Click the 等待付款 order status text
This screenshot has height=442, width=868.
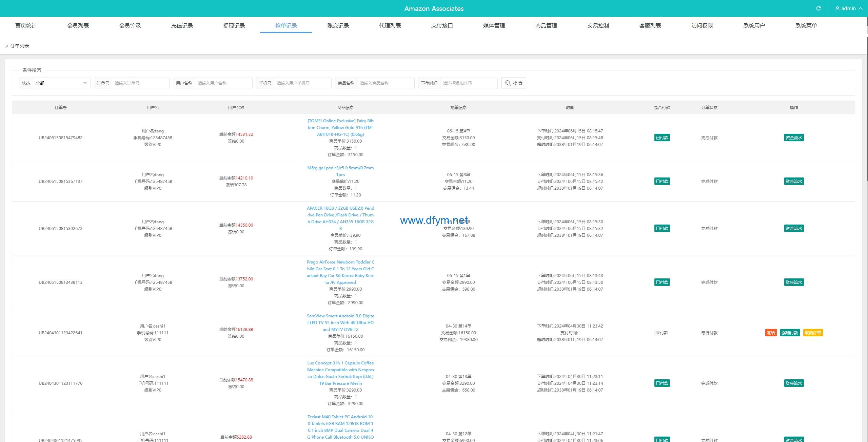click(x=709, y=333)
